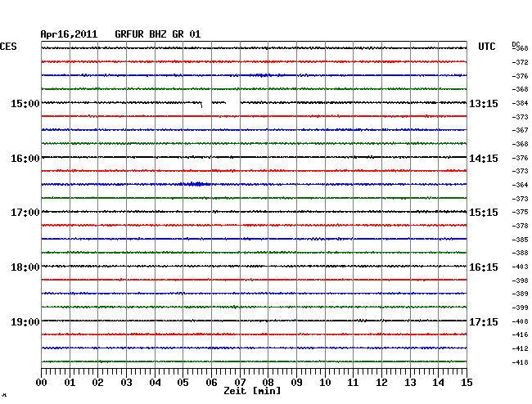Screen dimensions: 532x404
Task: Select the DC offset value "-384"
Action: pyautogui.click(x=520, y=103)
